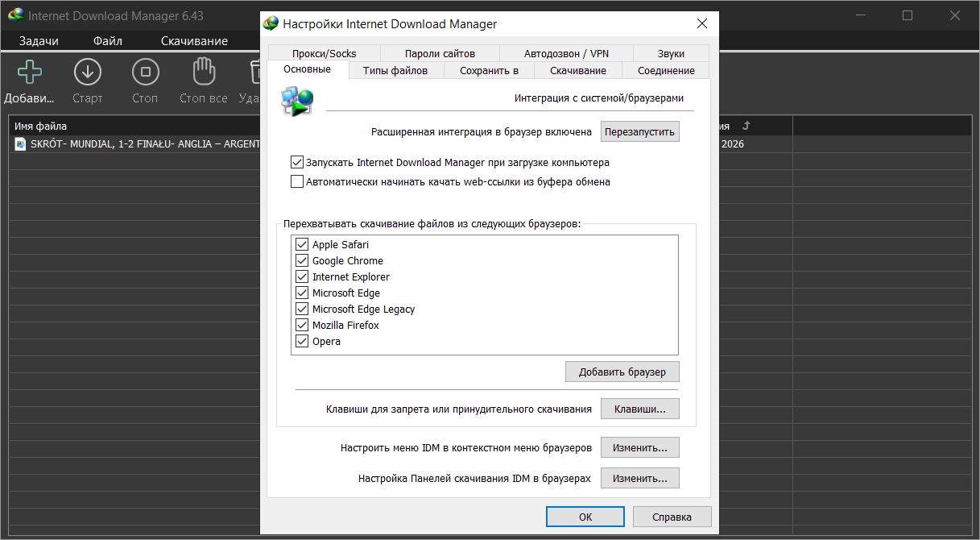Viewport: 980px width, 540px height.
Task: Uncheck Mozilla Firefox in the browser list
Action: coord(302,325)
